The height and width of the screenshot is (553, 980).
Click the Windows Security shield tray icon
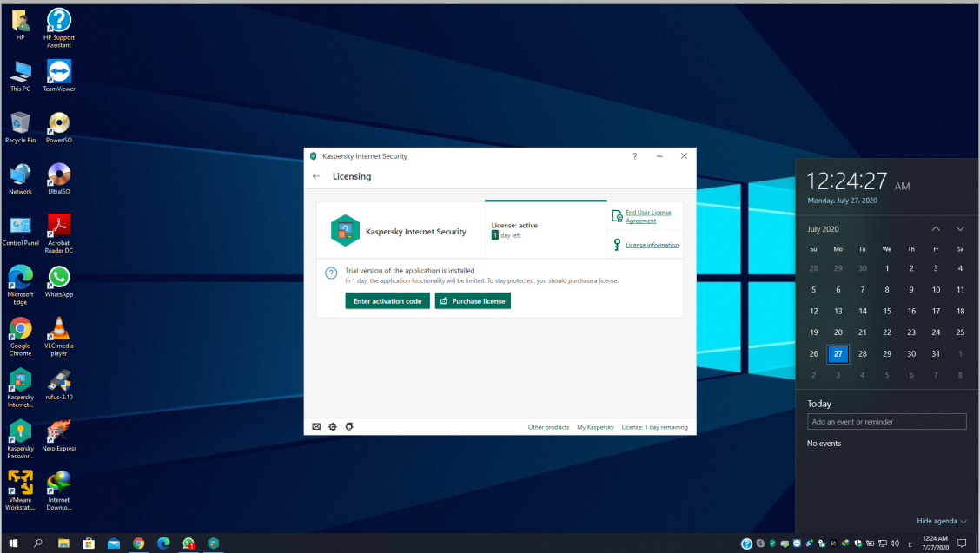[x=857, y=543]
